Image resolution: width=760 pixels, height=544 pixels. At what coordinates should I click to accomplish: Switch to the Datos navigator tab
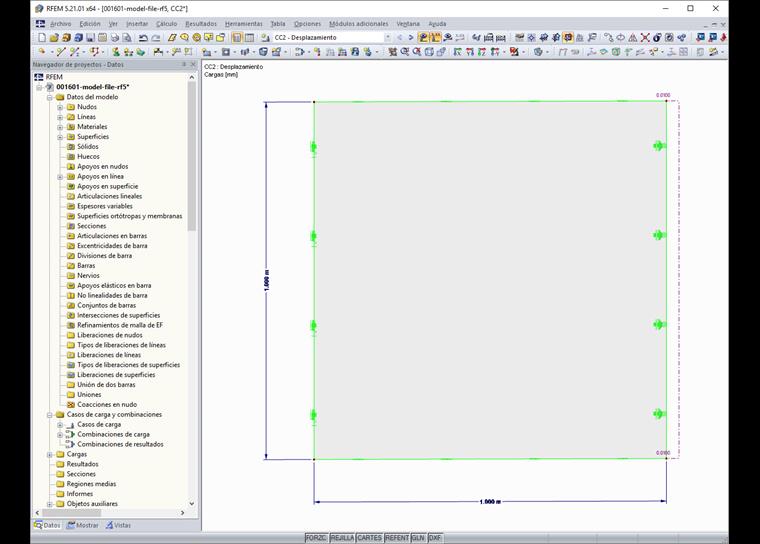(x=48, y=525)
